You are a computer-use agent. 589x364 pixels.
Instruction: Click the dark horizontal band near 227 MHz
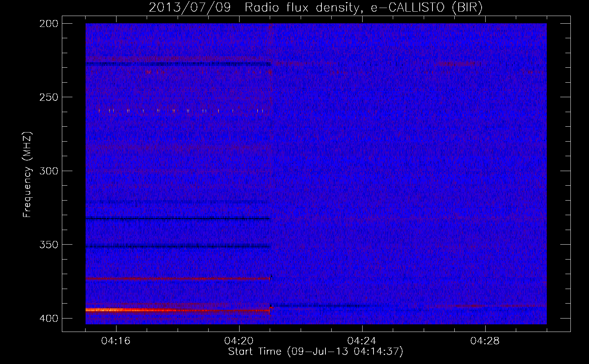pyautogui.click(x=178, y=64)
